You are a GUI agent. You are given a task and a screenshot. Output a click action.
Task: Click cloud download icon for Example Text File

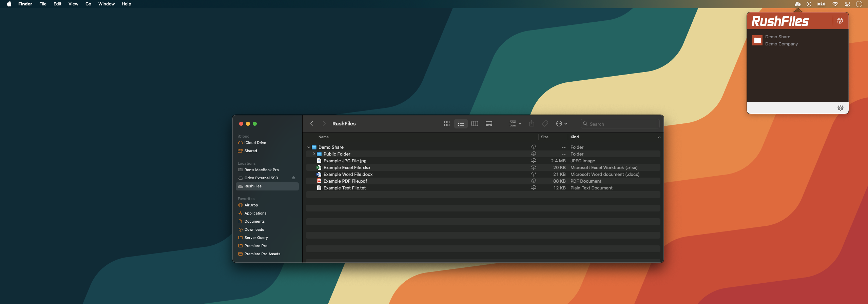[x=533, y=188]
